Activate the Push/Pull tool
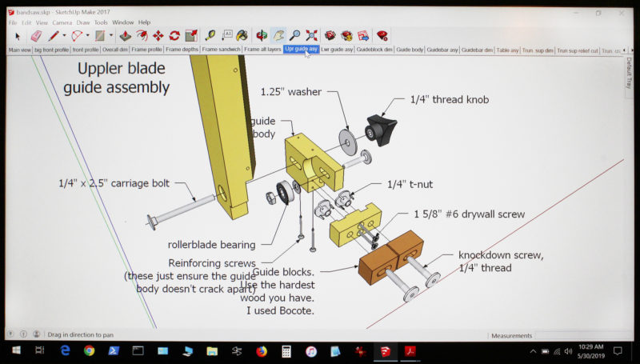The image size is (640, 364). point(126,36)
